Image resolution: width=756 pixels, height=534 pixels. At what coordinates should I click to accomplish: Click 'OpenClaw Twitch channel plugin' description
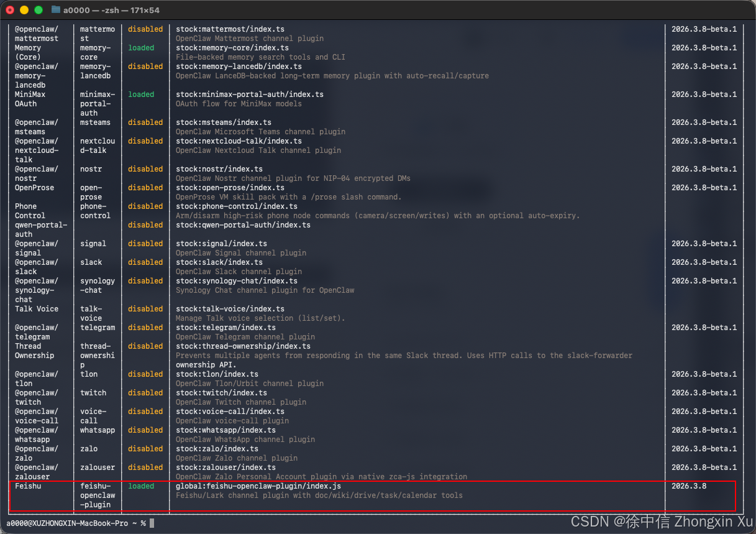pyautogui.click(x=241, y=402)
